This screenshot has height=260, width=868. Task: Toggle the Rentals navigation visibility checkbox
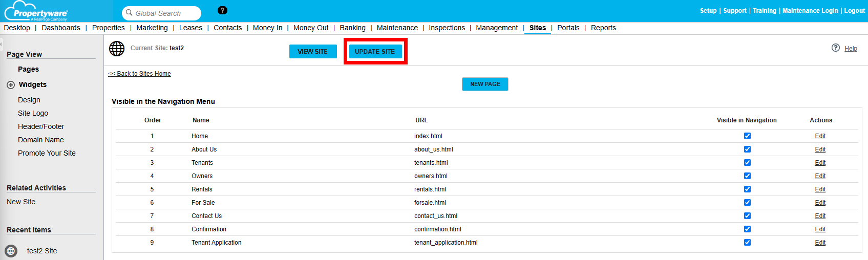tap(747, 189)
